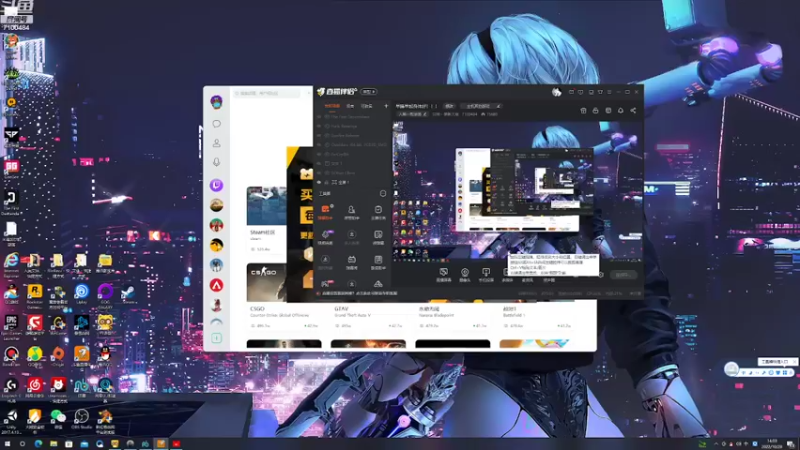Open the orange highlighted tool in toolbox
The height and width of the screenshot is (450, 800).
325,212
